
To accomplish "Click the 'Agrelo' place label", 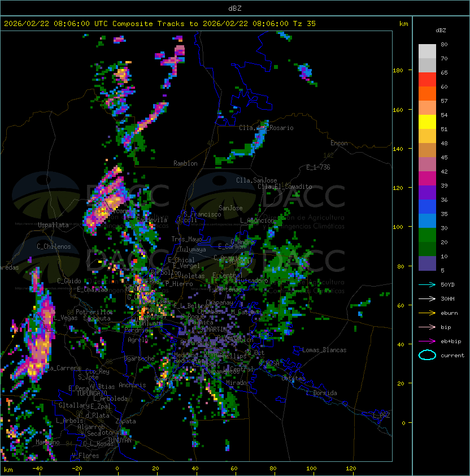I will 138,340.
